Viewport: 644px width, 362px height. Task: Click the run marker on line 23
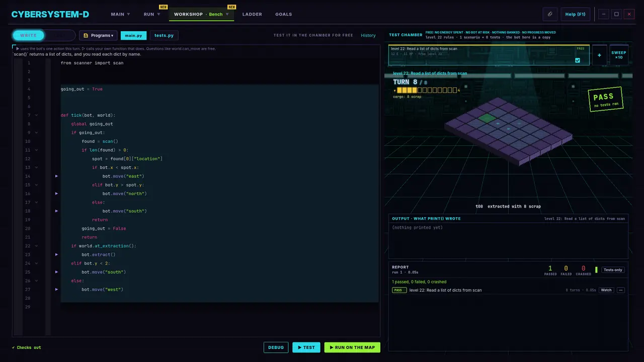click(x=56, y=255)
